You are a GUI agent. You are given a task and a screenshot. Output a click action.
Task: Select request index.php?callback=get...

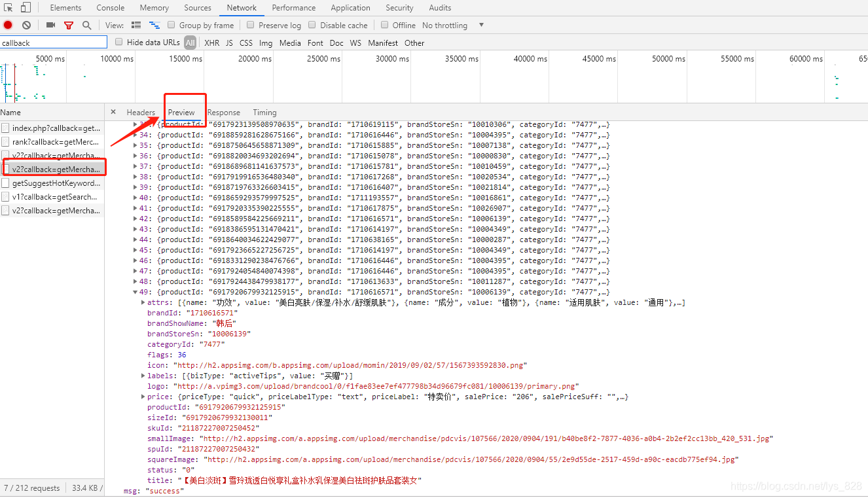56,128
